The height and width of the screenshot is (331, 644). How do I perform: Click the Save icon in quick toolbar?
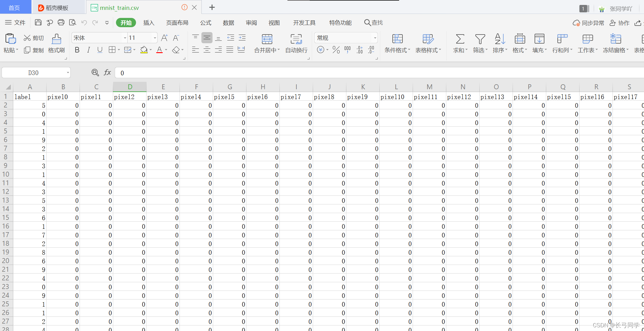[38, 23]
